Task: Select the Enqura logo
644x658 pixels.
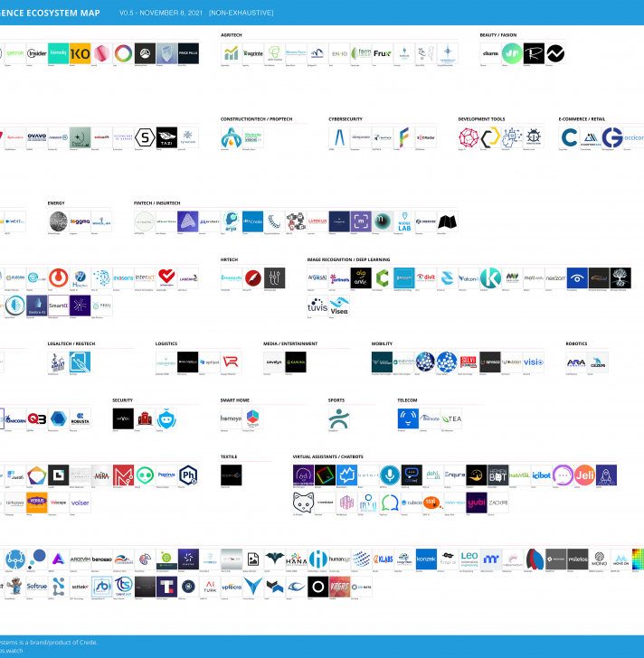Action: coord(455,475)
